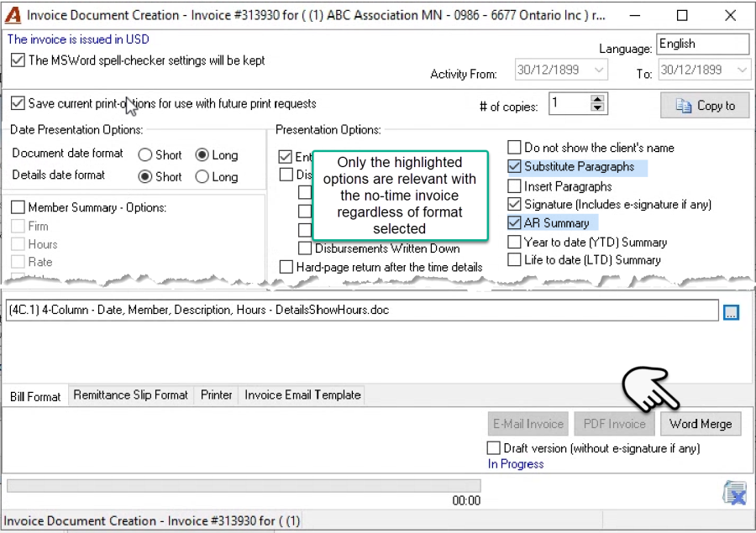The image size is (756, 533).
Task: Switch to Bill Format tab
Action: 35,397
